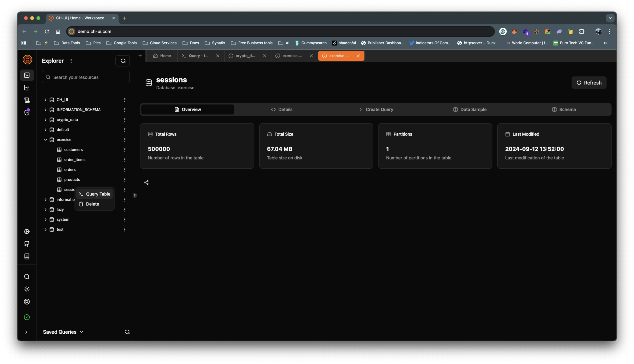634x364 pixels.
Task: Expand the default database node
Action: 46,130
